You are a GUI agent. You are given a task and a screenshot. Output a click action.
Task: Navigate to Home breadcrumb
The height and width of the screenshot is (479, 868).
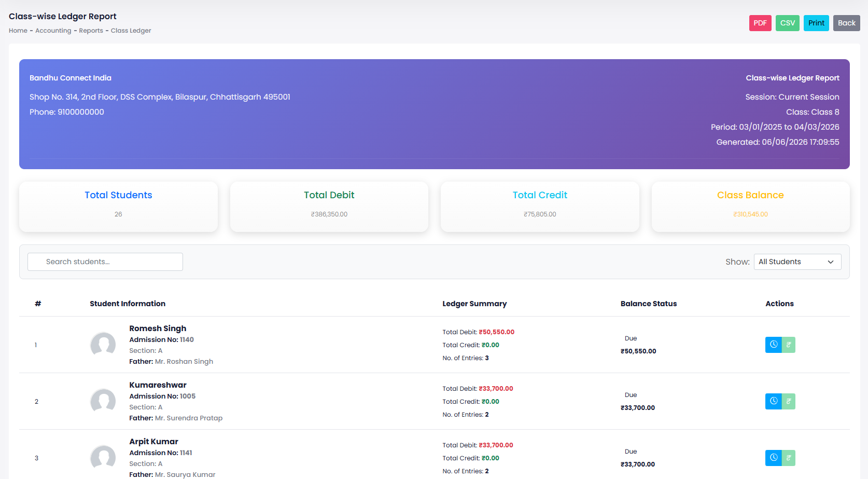[x=18, y=31]
